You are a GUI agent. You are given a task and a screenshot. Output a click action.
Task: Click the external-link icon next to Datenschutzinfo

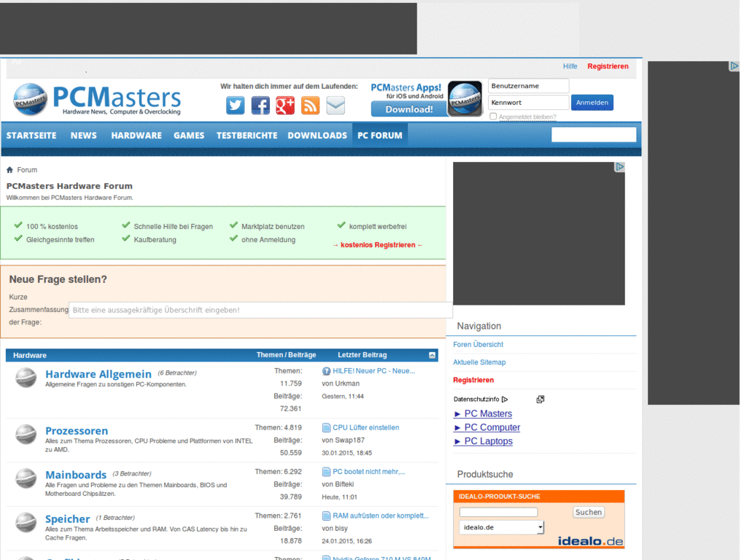pos(541,399)
